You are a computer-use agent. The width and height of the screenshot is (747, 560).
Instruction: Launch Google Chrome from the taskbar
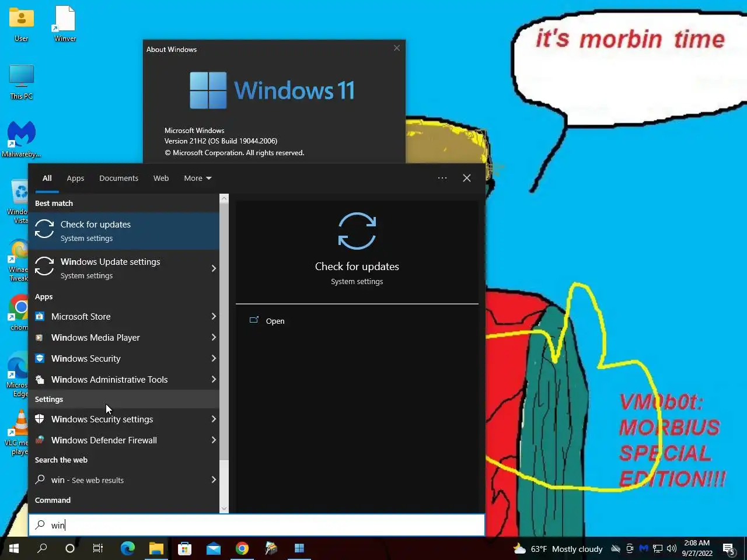(x=242, y=548)
